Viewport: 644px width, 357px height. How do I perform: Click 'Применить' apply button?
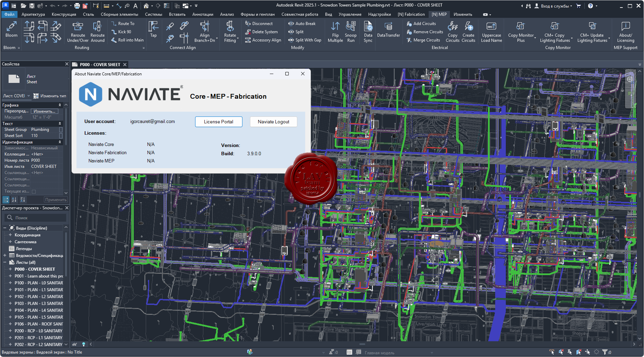[56, 200]
